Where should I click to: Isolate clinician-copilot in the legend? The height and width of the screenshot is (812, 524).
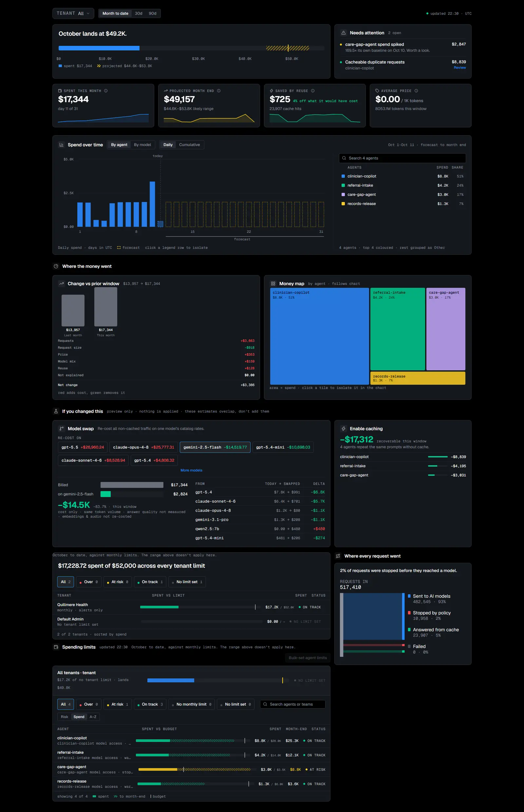tap(402, 176)
